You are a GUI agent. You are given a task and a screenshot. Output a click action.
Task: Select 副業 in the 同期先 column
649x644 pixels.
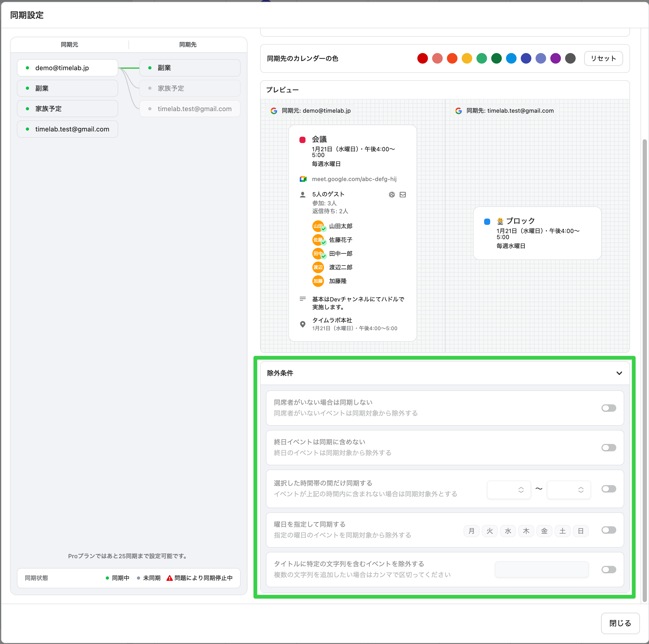coord(190,68)
